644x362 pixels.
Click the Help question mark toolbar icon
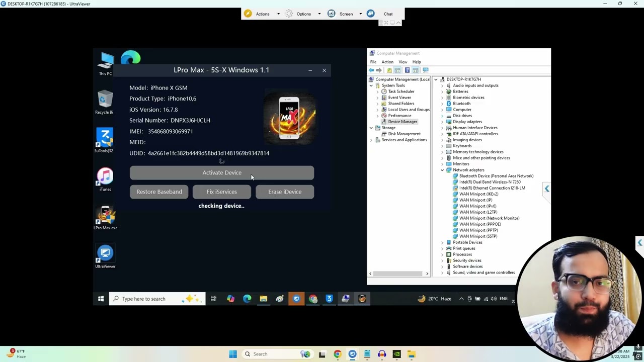point(407,70)
